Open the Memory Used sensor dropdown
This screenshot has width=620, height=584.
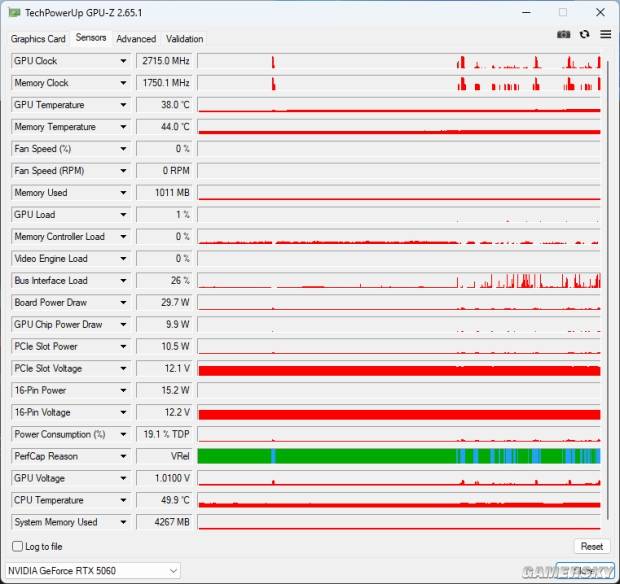click(x=123, y=193)
